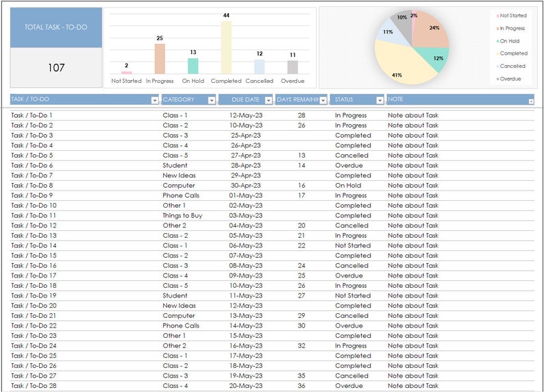Select the due date 12-May-23 in first row
This screenshot has height=392, width=544.
click(x=246, y=115)
